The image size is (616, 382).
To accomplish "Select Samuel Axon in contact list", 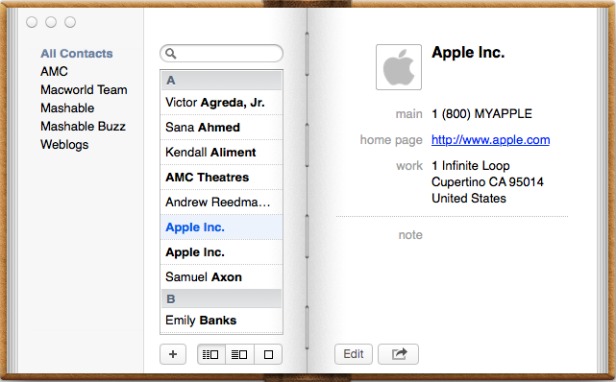I will 221,277.
